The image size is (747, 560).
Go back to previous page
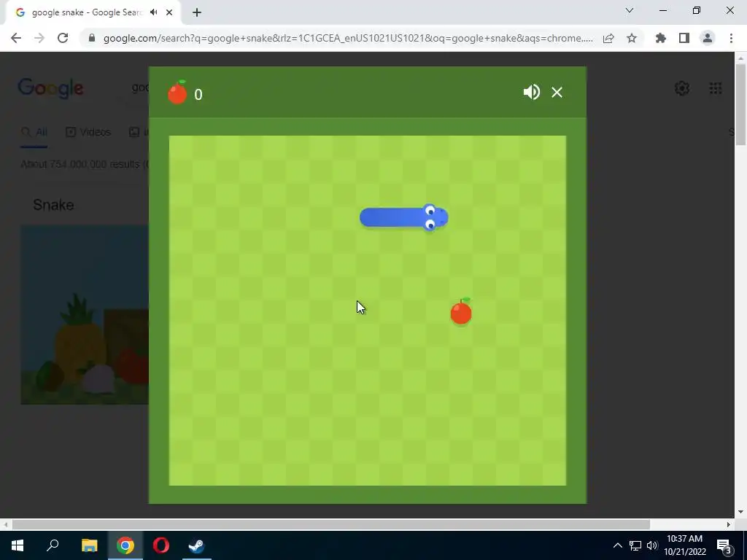point(16,38)
